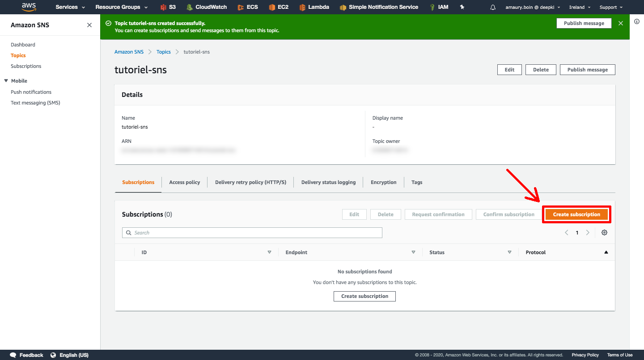Screen dimensions: 644x360
Task: Expand the Resource Groups menu
Action: [x=122, y=7]
